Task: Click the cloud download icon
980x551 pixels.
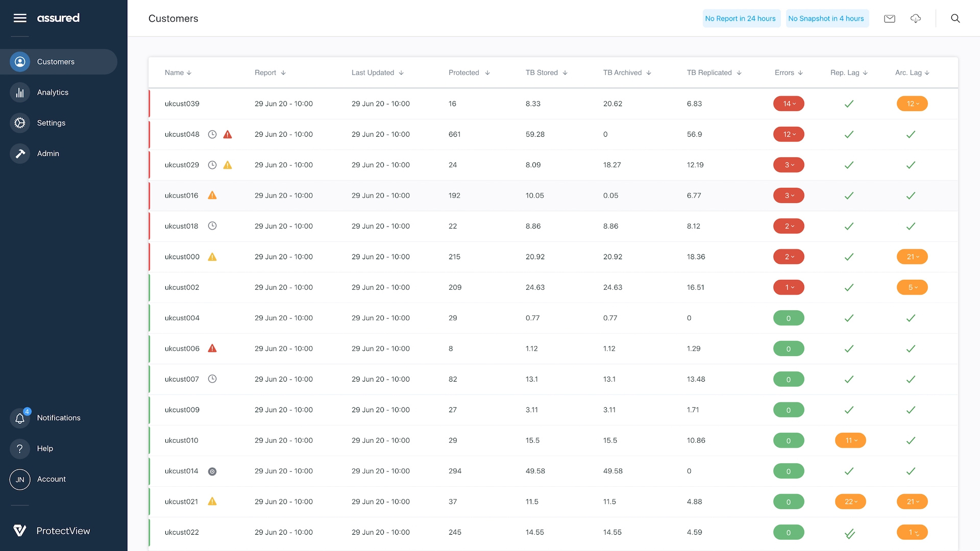Action: coord(916,19)
